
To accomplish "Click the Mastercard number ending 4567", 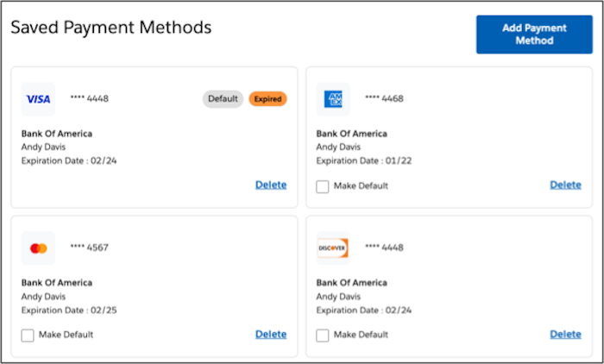I will click(89, 248).
